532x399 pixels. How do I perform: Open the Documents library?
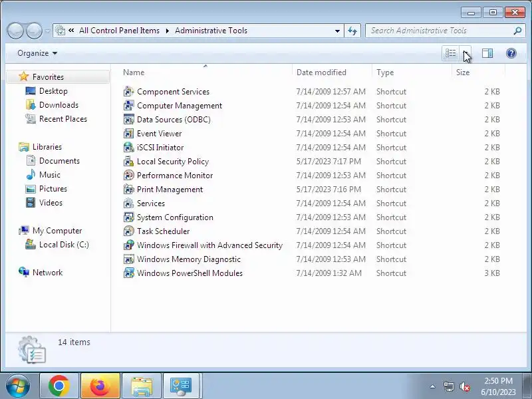pyautogui.click(x=59, y=161)
